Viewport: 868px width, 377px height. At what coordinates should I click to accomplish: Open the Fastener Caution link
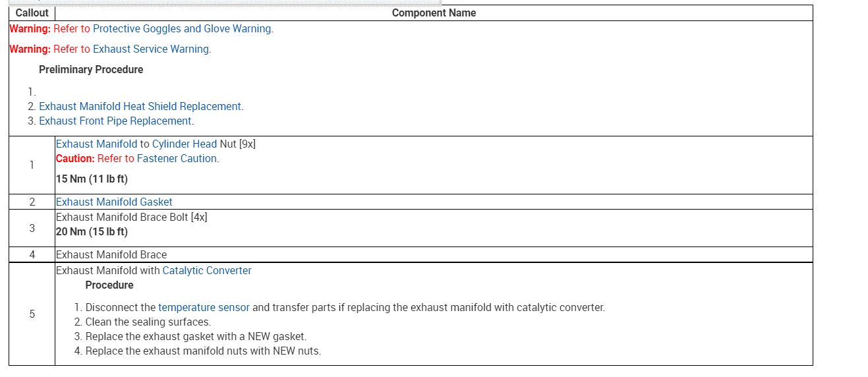click(177, 159)
